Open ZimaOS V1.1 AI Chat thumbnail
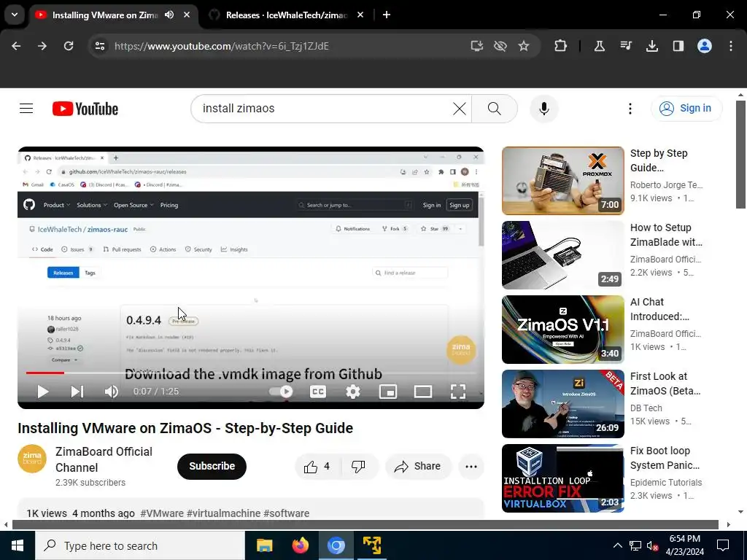747x560 pixels. [562, 330]
